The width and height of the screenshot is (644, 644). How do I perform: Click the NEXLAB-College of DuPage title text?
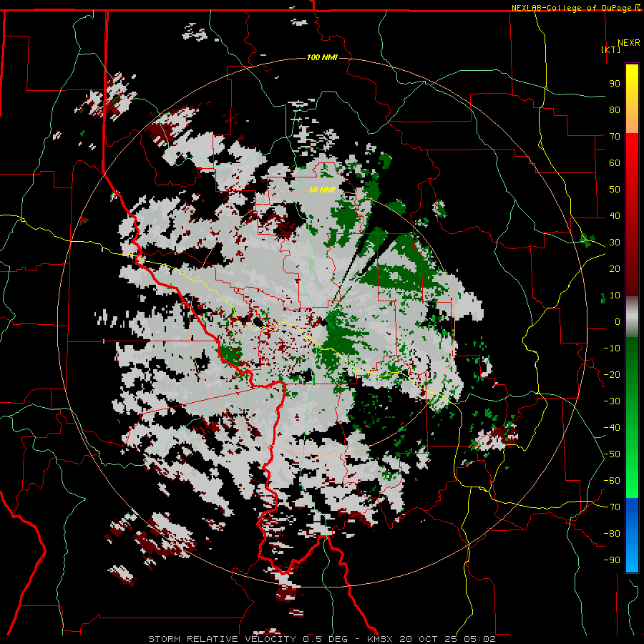572,8
